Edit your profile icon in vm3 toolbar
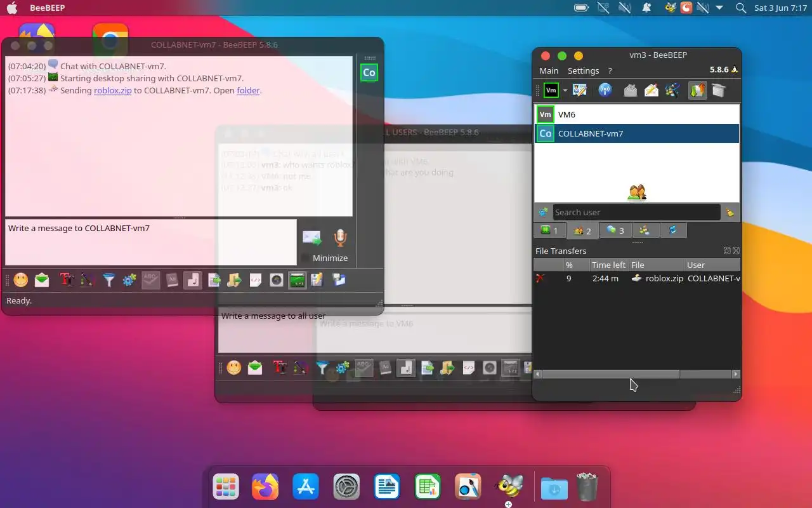The width and height of the screenshot is (812, 508). click(580, 90)
